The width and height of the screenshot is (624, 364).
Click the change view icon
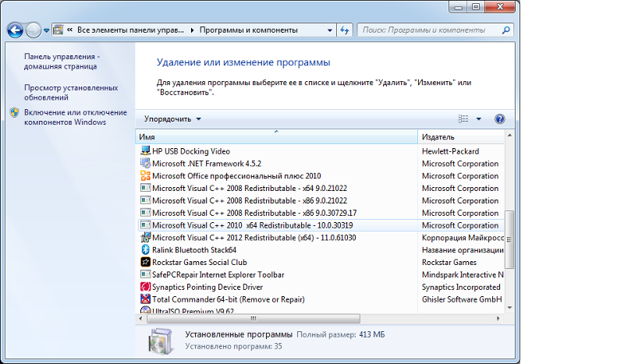pos(463,119)
